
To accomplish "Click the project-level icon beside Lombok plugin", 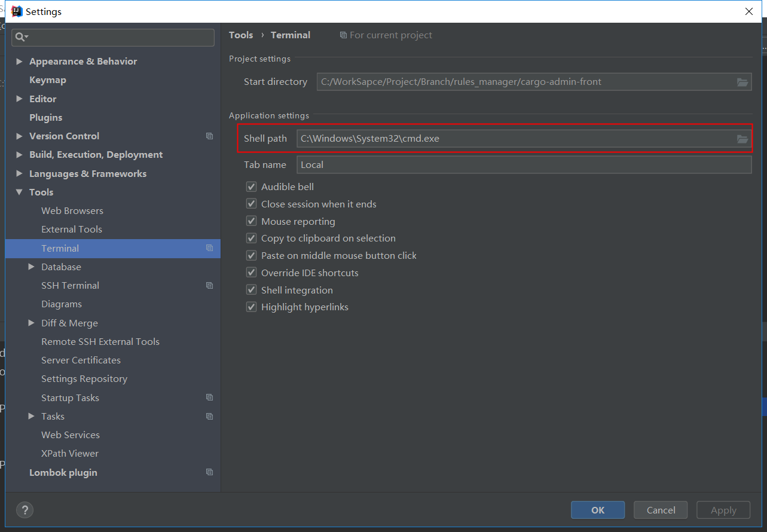I will pos(209,472).
